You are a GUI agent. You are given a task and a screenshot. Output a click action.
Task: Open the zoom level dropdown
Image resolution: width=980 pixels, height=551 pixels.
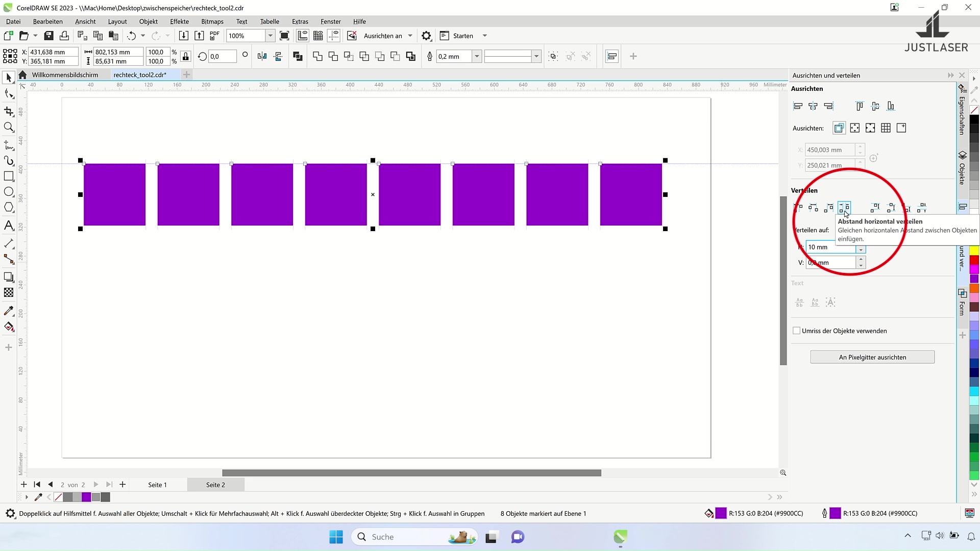point(270,36)
